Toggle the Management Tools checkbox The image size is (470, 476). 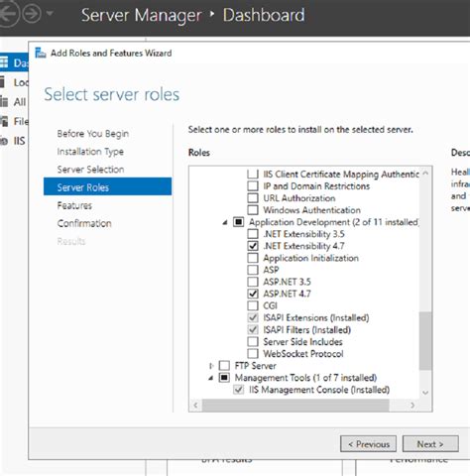click(x=224, y=377)
